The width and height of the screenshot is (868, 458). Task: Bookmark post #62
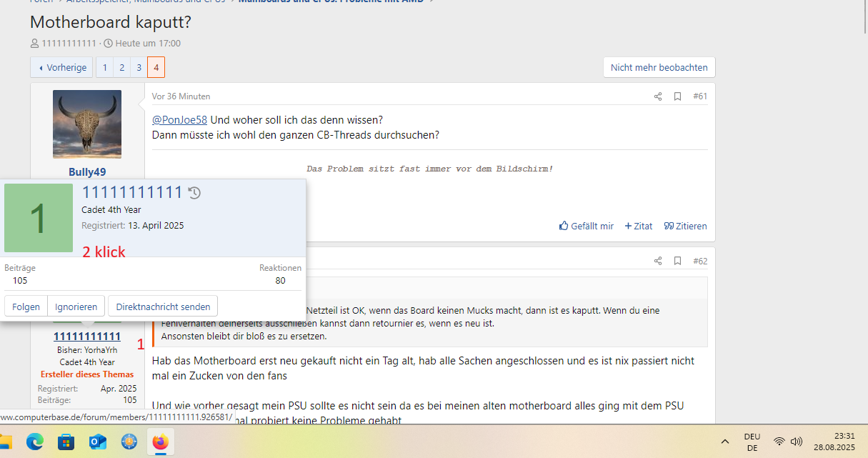click(678, 261)
